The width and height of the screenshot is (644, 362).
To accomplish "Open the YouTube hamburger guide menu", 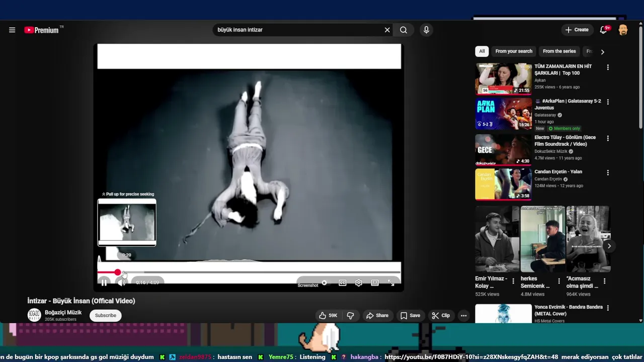I will pyautogui.click(x=12, y=30).
